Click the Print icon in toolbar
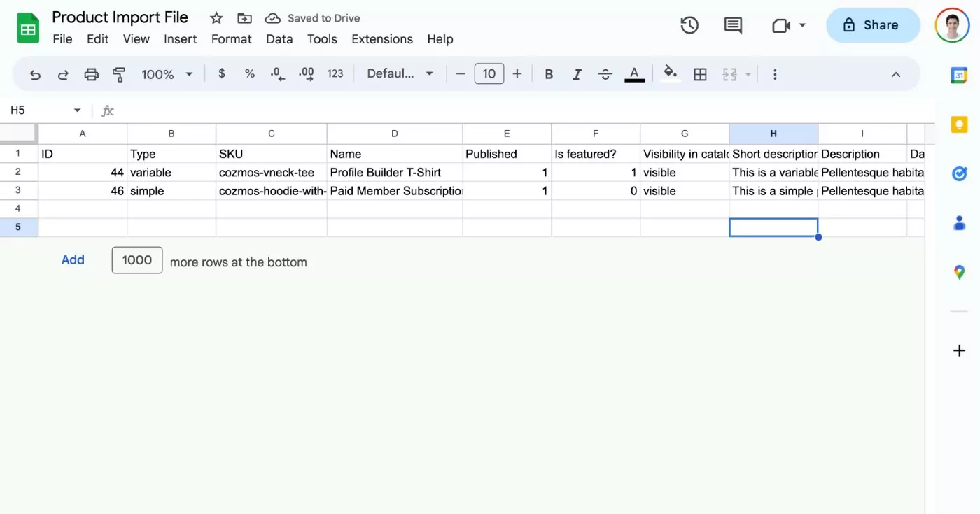The width and height of the screenshot is (980, 514). 91,74
